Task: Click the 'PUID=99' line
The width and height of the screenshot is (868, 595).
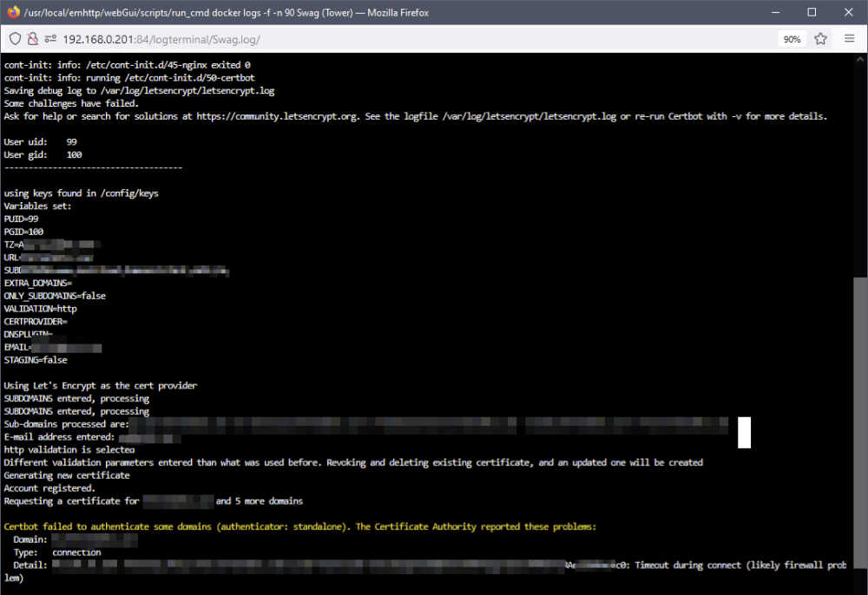Action: click(x=21, y=219)
